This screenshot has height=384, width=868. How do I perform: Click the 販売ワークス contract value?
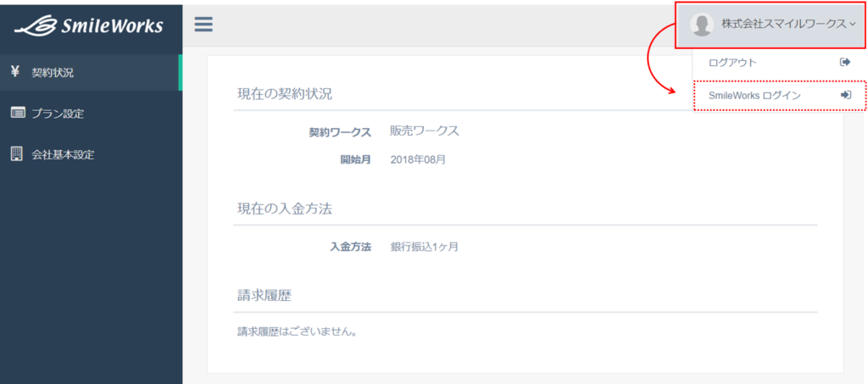425,131
